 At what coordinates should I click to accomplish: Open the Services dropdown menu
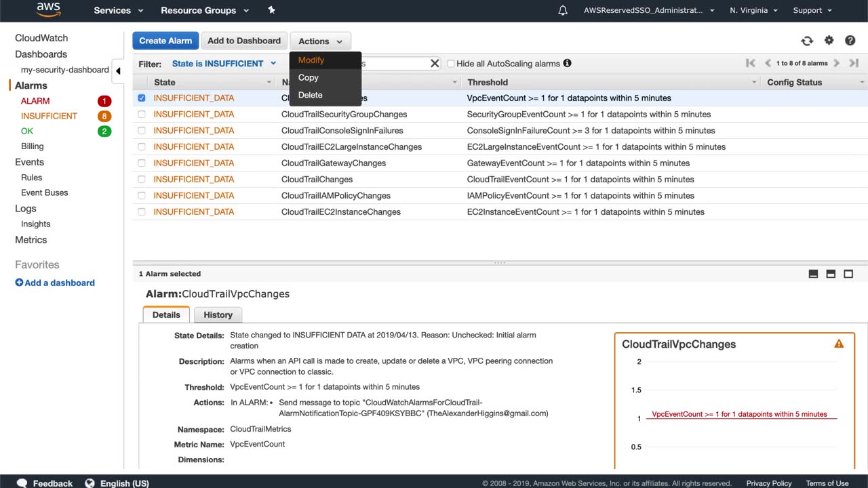click(119, 10)
